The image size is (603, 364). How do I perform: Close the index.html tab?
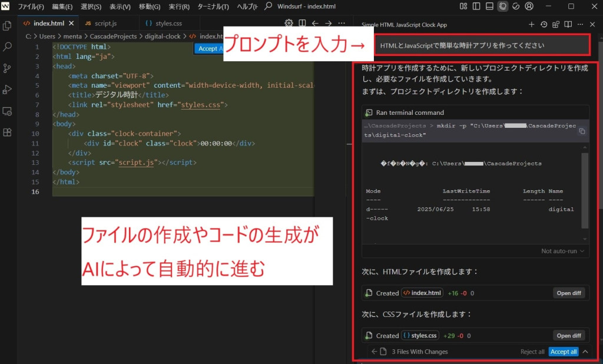[x=71, y=23]
